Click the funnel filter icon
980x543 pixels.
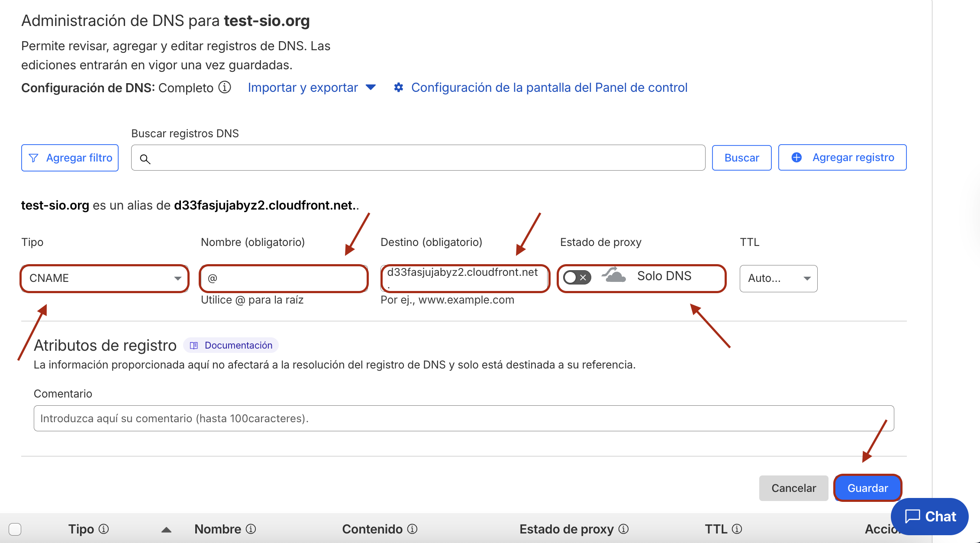point(33,158)
